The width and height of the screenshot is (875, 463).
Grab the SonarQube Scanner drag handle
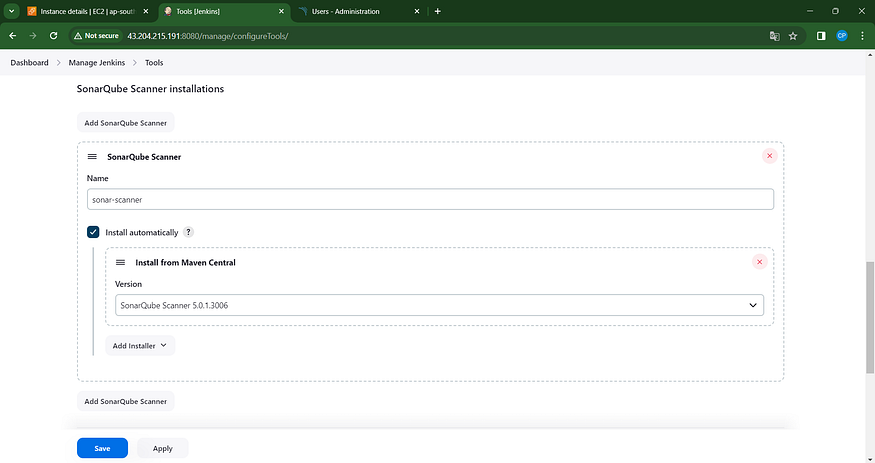coord(92,157)
